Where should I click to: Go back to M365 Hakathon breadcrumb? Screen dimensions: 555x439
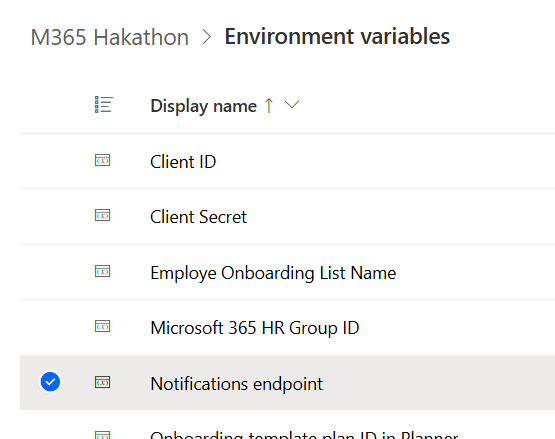coord(110,37)
